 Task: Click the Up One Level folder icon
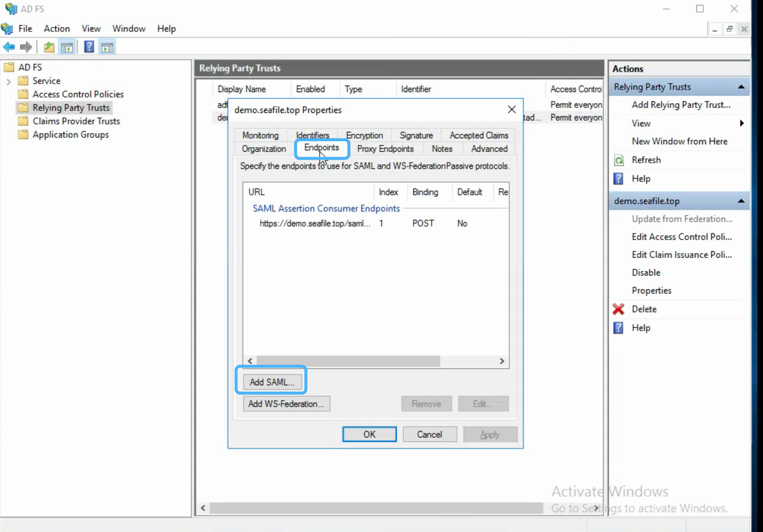(49, 47)
